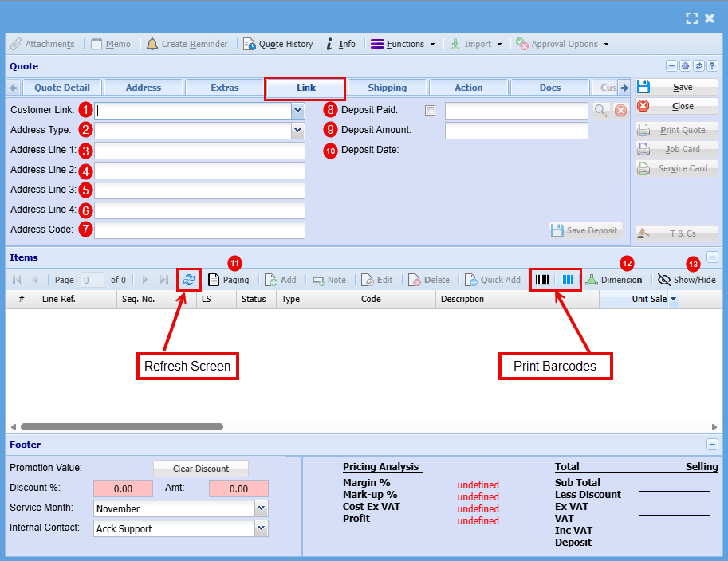Collapse the Footer section
This screenshot has width=728, height=561.
(x=712, y=445)
